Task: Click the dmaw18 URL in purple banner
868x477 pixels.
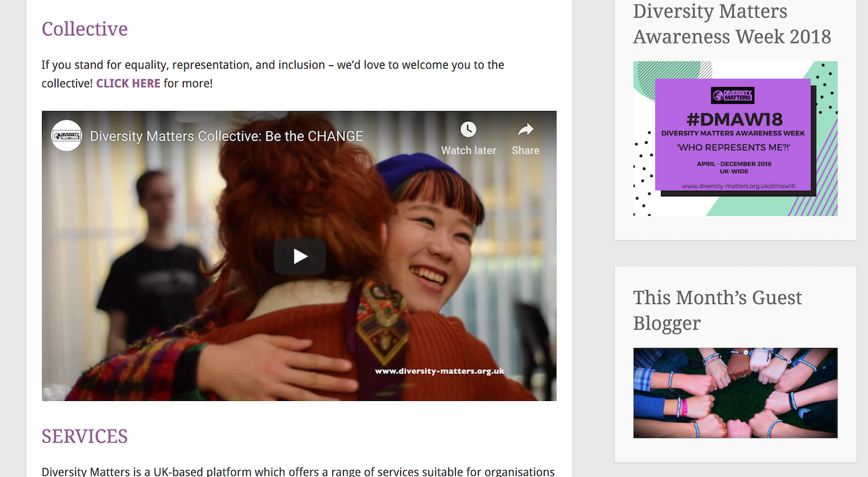Action: click(x=738, y=186)
